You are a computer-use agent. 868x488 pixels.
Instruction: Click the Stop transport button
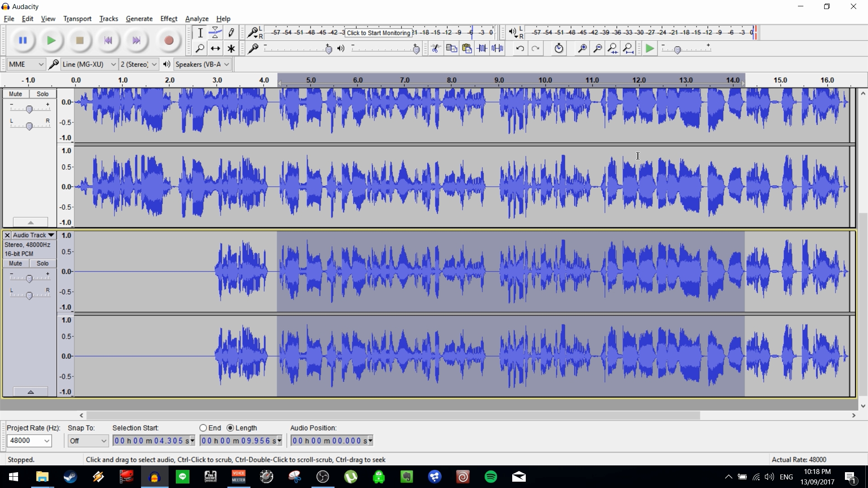(x=80, y=41)
